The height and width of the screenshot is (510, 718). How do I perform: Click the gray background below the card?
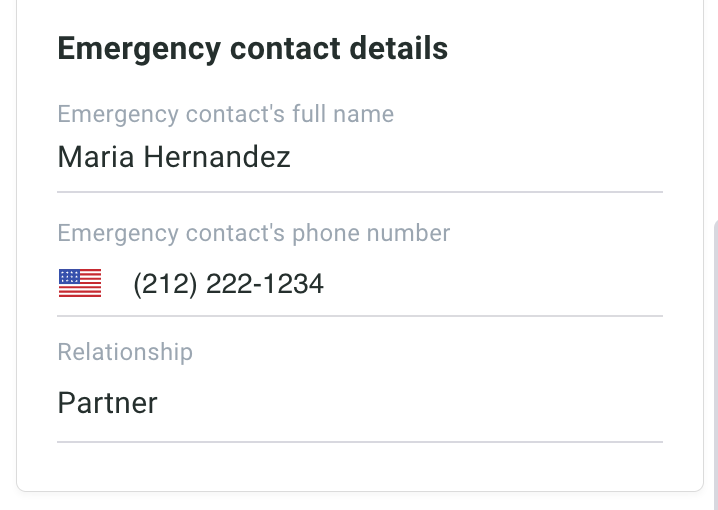coord(360,502)
